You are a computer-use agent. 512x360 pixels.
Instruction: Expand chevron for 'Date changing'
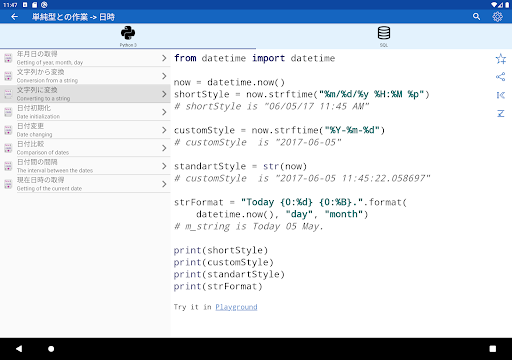tap(164, 130)
